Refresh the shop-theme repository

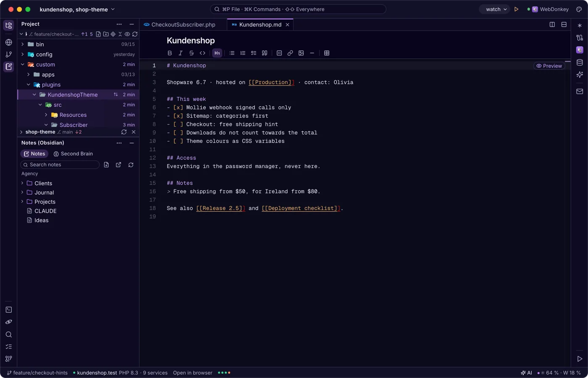[124, 132]
